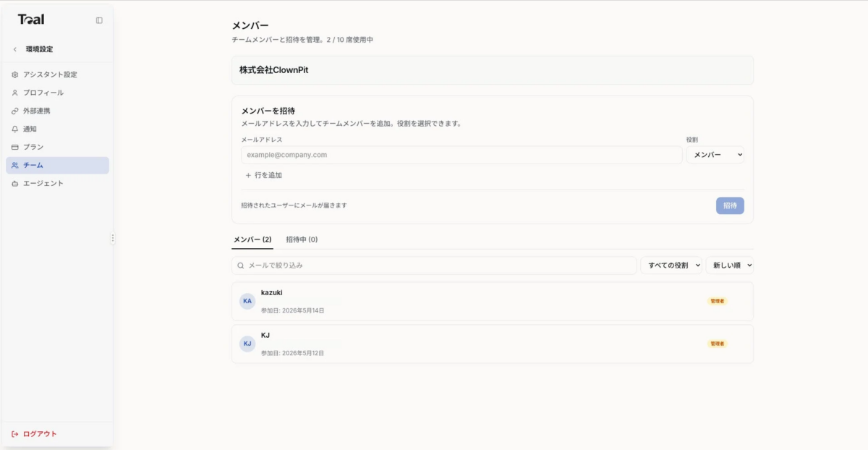Open アシスタント設定 settings page
This screenshot has height=450, width=868.
pyautogui.click(x=57, y=75)
